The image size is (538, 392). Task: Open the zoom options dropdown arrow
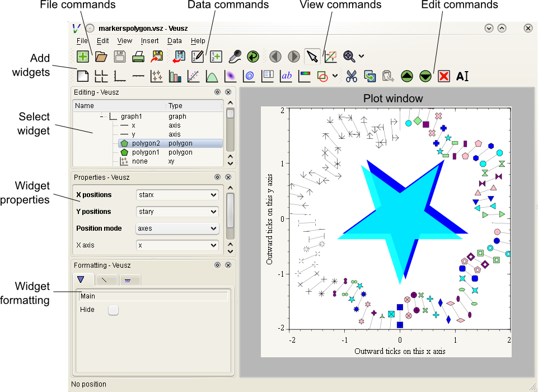361,56
